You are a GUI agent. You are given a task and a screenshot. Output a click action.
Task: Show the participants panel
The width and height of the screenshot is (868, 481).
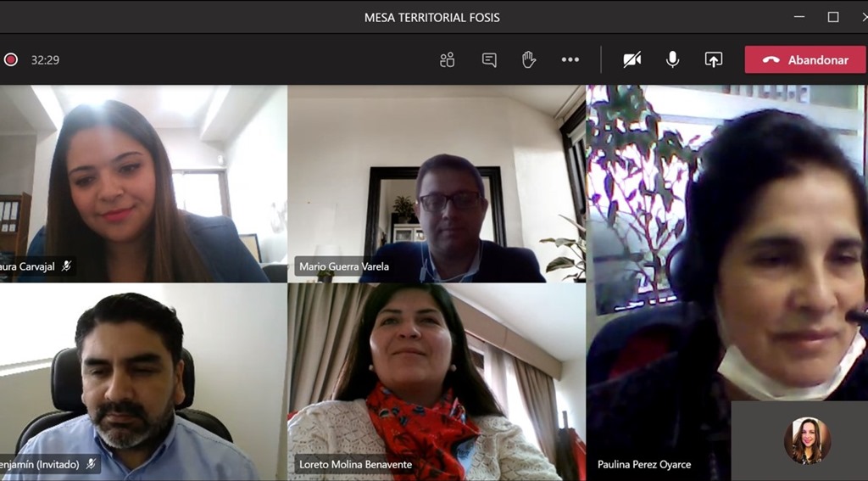pos(448,60)
